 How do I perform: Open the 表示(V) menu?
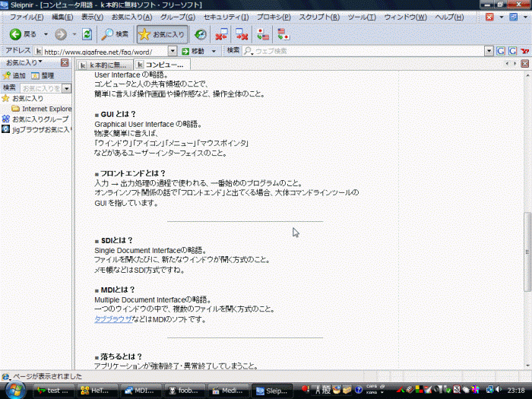coord(92,17)
